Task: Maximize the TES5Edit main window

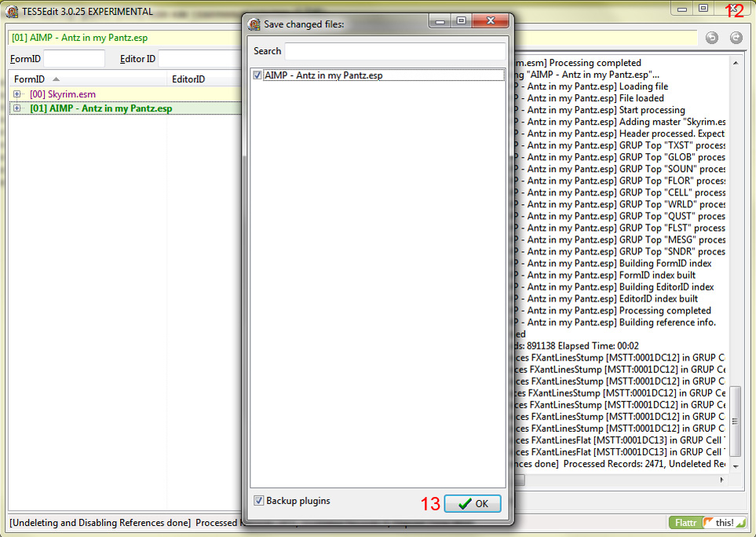Action: [703, 9]
